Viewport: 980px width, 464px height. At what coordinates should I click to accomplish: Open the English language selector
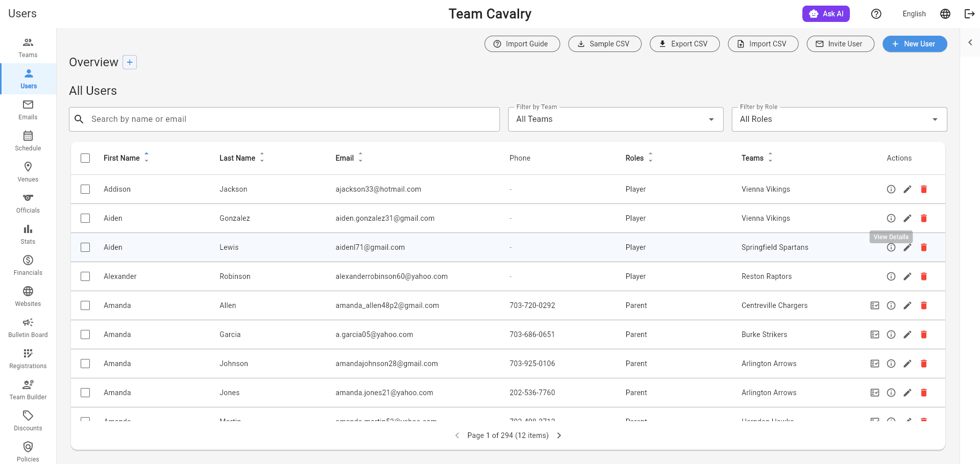[914, 14]
